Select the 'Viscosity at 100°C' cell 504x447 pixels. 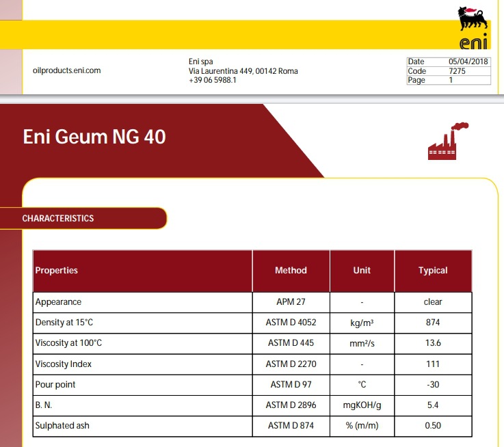[143, 343]
